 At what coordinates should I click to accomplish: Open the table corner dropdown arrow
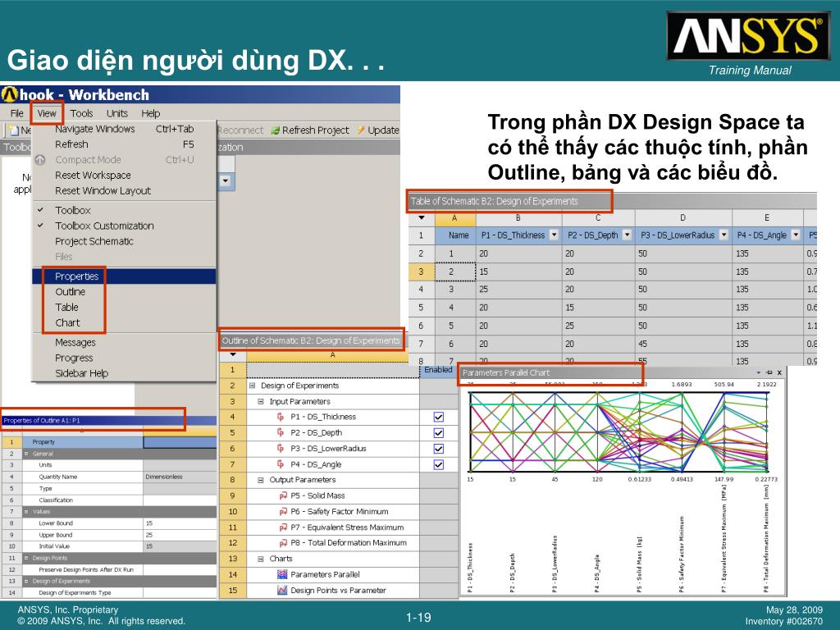(x=422, y=218)
